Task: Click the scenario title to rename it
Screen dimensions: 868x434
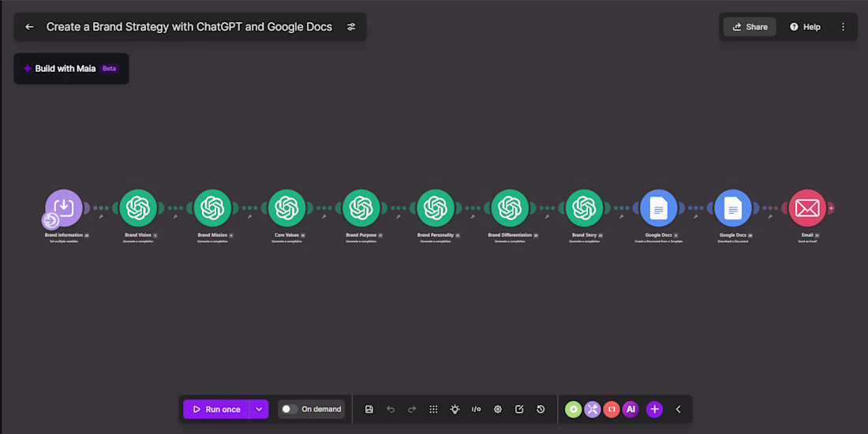Action: click(x=189, y=27)
